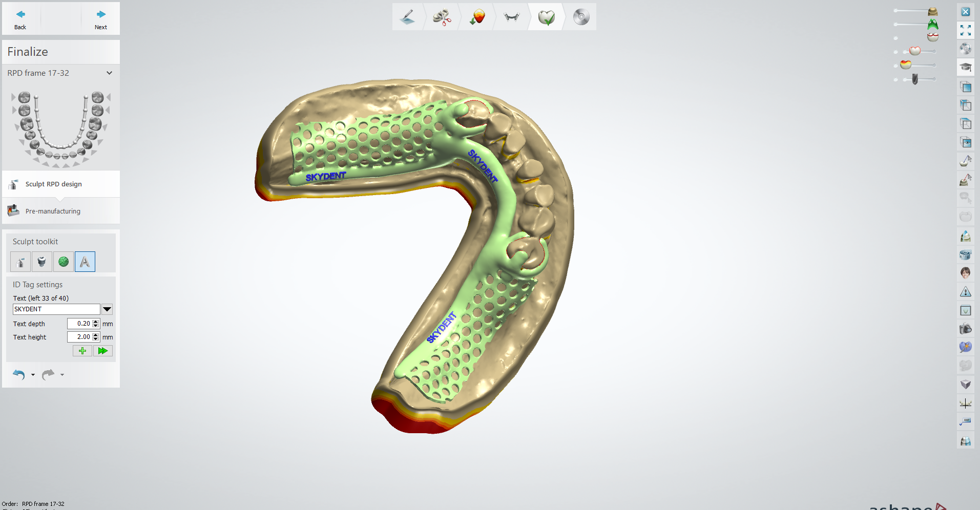Image resolution: width=980 pixels, height=510 pixels.
Task: Open the ID tag text preset dropdown
Action: pos(107,309)
